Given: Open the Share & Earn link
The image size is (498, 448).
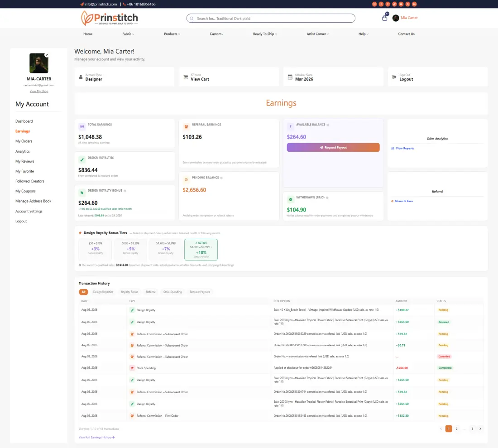Looking at the screenshot, I should point(402,201).
